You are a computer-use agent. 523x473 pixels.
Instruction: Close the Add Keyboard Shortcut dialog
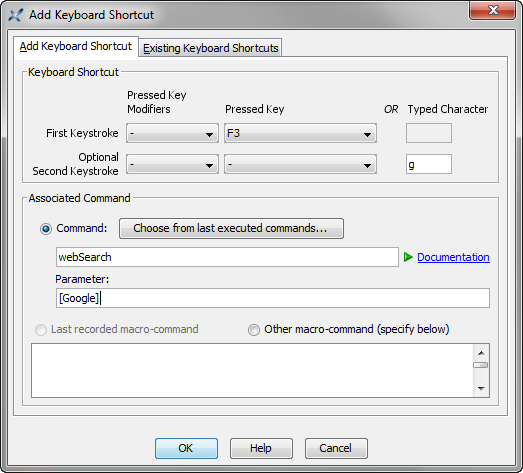coord(492,10)
